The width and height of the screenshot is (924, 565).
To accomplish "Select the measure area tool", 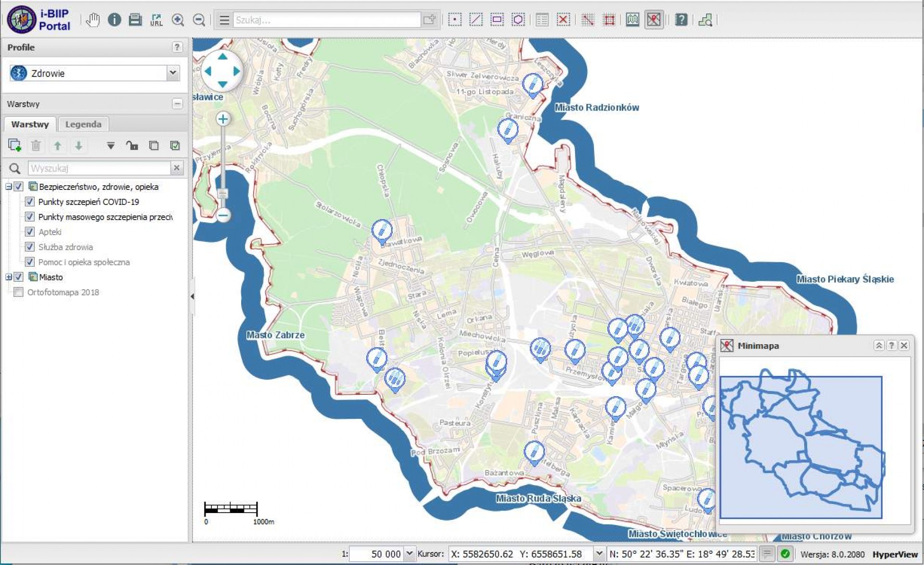I will point(609,20).
